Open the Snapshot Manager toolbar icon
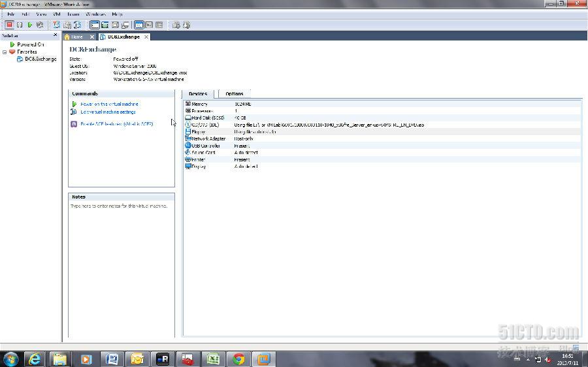The image size is (588, 367). pos(78,25)
